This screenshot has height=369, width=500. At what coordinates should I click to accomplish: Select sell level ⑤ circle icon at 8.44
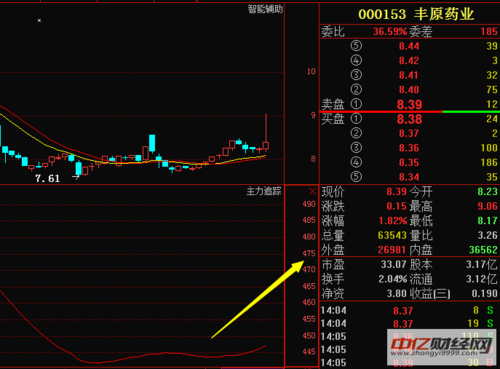pos(356,45)
